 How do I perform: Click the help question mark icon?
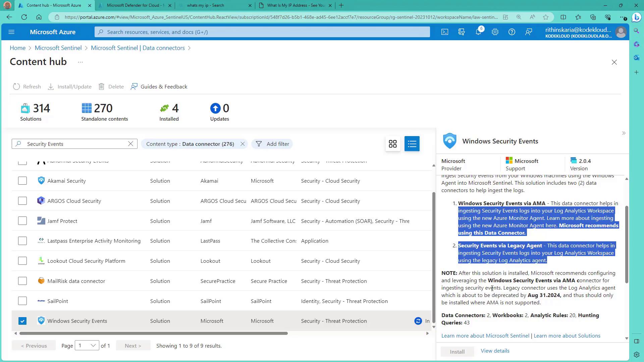pyautogui.click(x=512, y=32)
